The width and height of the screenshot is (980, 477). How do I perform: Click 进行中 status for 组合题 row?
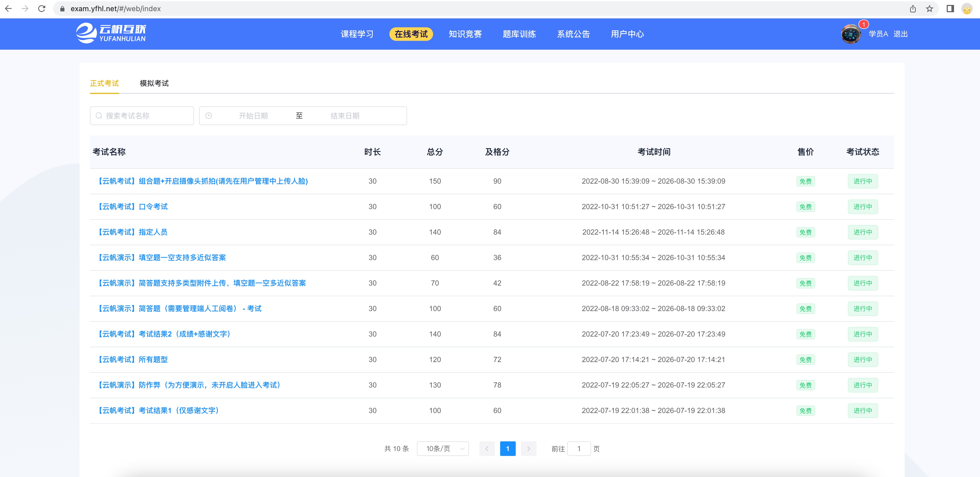(x=863, y=181)
